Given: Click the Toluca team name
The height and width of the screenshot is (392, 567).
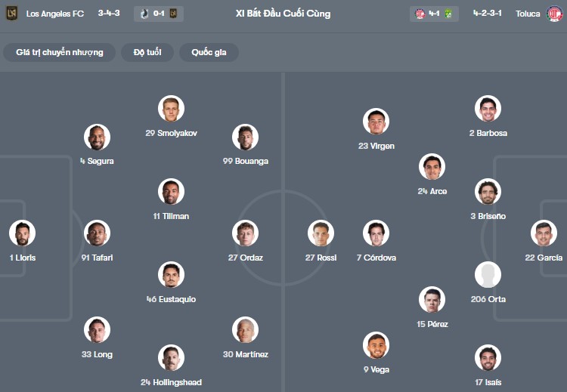Looking at the screenshot, I should (528, 14).
